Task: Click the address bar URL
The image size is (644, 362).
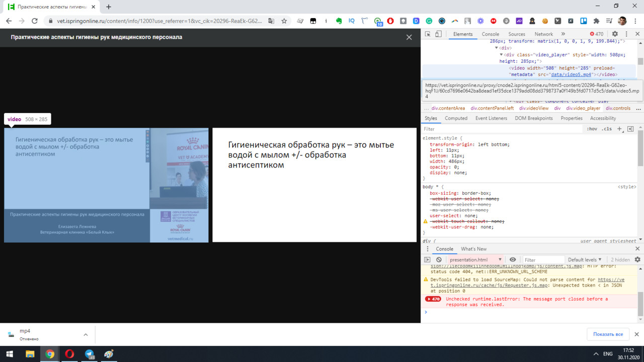Action: pyautogui.click(x=160, y=21)
